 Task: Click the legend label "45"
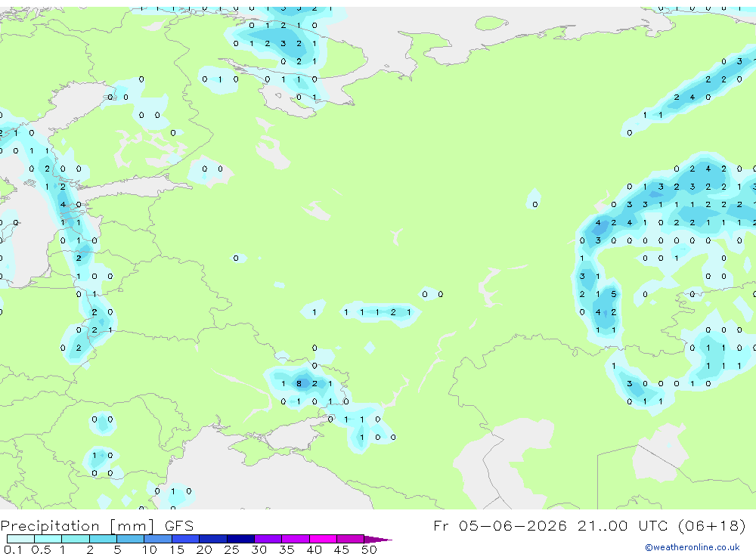tap(342, 549)
